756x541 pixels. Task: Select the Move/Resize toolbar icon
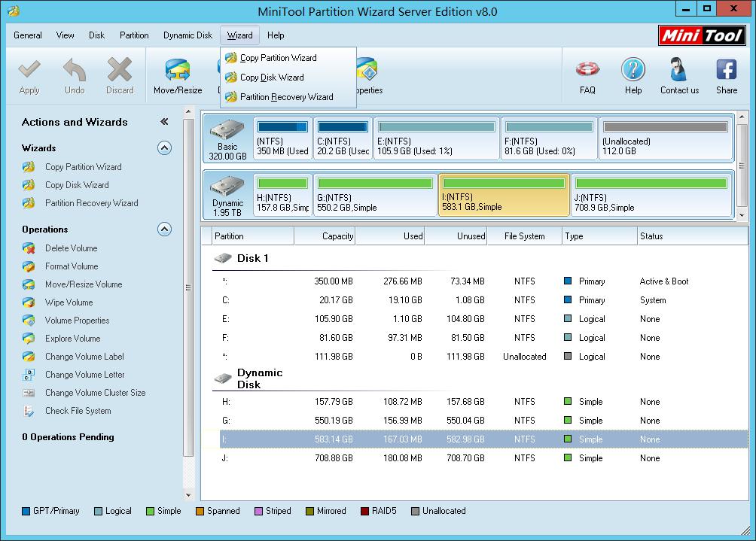[178, 70]
